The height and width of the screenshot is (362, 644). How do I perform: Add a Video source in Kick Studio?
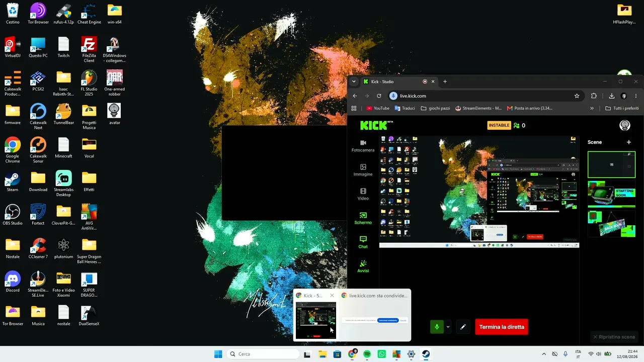click(x=363, y=194)
